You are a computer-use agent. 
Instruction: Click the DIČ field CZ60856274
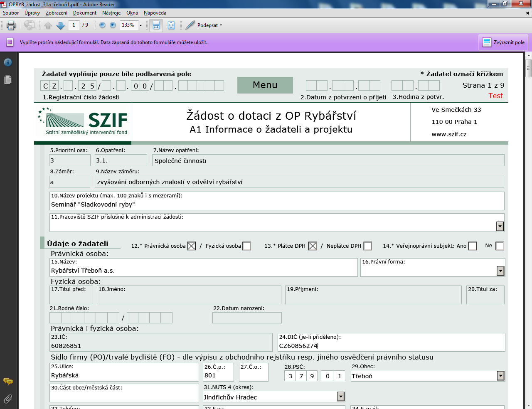pyautogui.click(x=392, y=342)
